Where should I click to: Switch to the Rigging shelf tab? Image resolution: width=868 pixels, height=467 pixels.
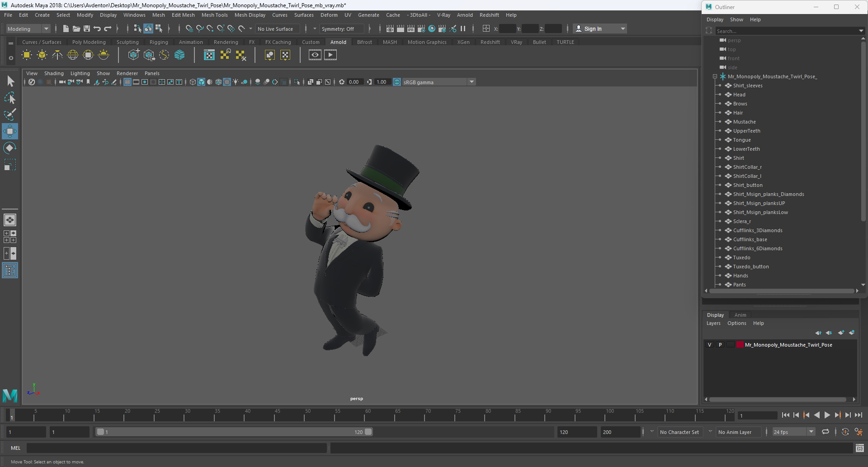tap(159, 42)
